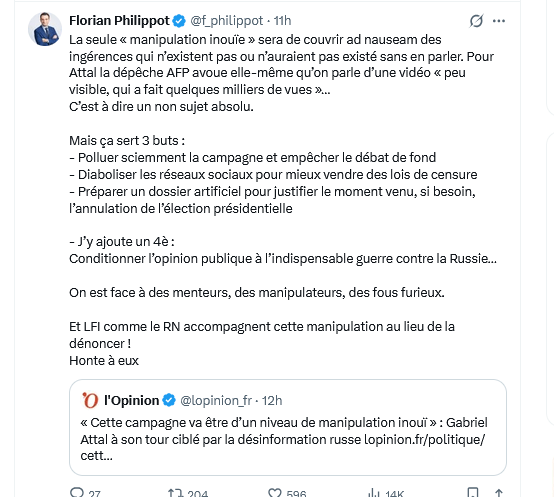Click the l'Opinion account name

pos(131,400)
